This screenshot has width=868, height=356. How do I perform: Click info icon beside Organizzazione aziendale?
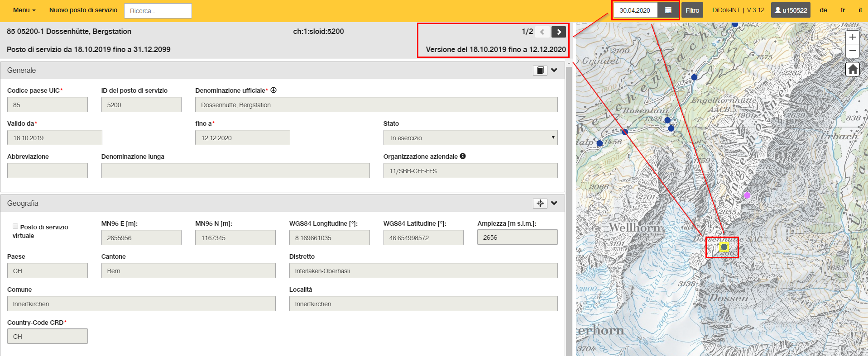[x=463, y=156]
